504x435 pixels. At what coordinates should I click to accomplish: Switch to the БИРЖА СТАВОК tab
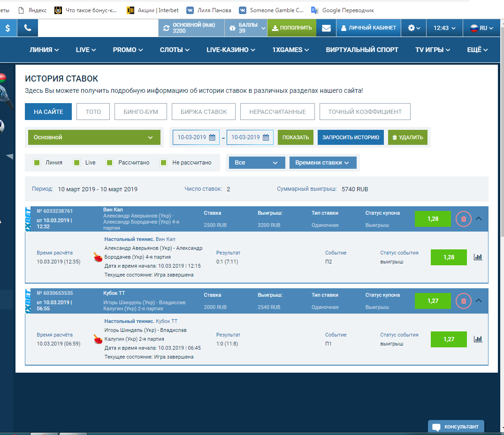[204, 112]
